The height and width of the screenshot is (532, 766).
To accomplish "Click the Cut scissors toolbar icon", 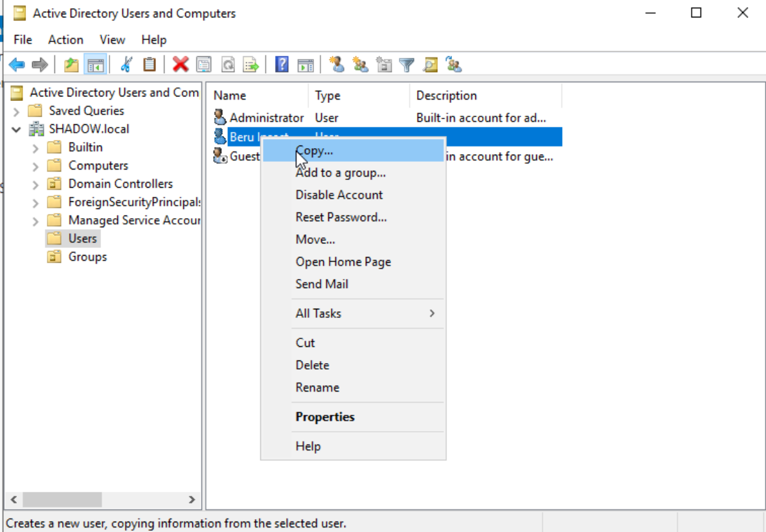I will (126, 65).
